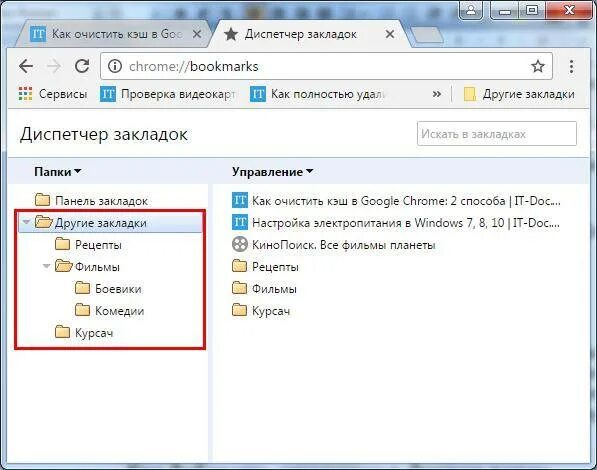Select the Боевики folder in the tree
Viewport: 597px width, 470px height.
[108, 289]
